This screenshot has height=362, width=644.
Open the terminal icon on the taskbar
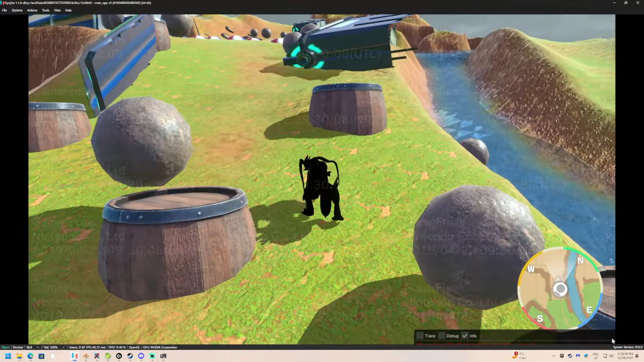tap(163, 356)
